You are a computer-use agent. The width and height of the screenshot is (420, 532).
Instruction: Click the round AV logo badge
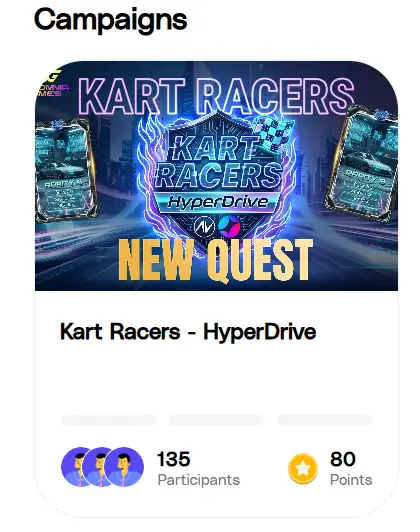tap(205, 227)
